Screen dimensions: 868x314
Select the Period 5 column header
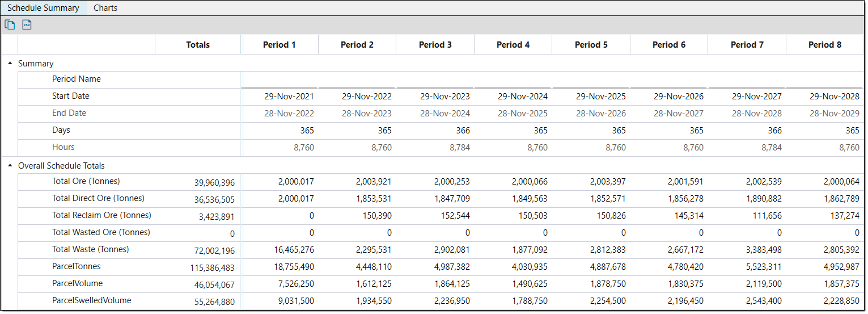pos(591,45)
